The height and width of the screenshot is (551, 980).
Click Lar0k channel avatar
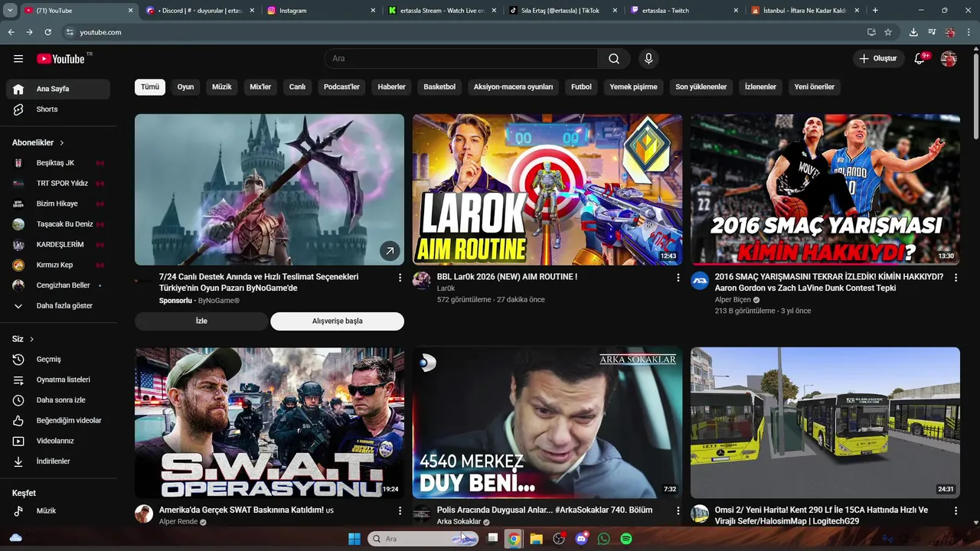[x=422, y=280]
